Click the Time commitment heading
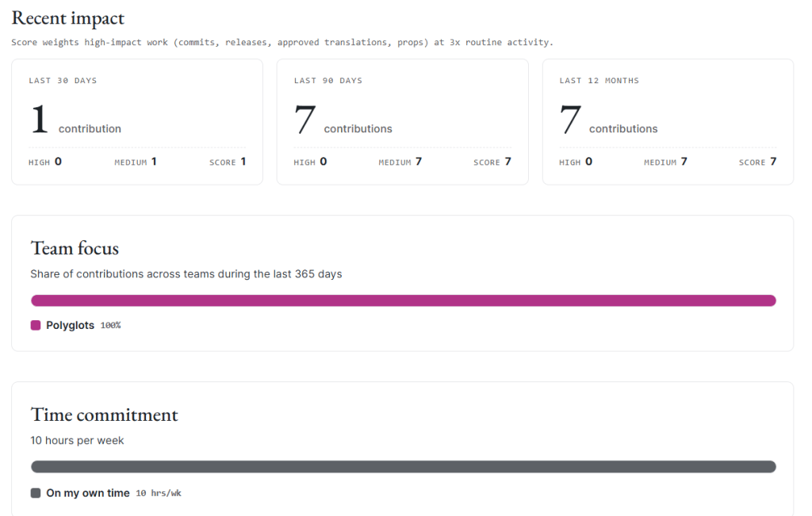This screenshot has height=516, width=812. 104,415
